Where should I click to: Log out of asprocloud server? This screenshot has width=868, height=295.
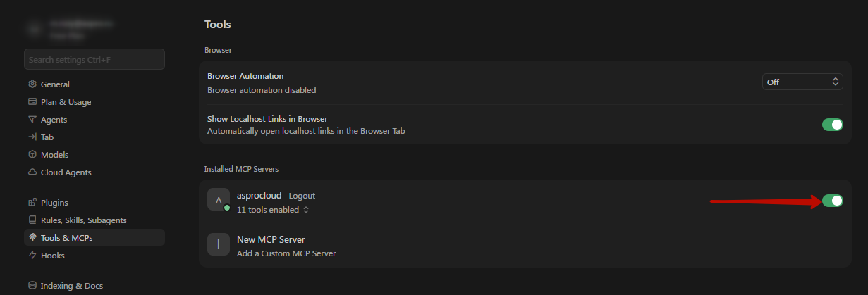pyautogui.click(x=302, y=196)
